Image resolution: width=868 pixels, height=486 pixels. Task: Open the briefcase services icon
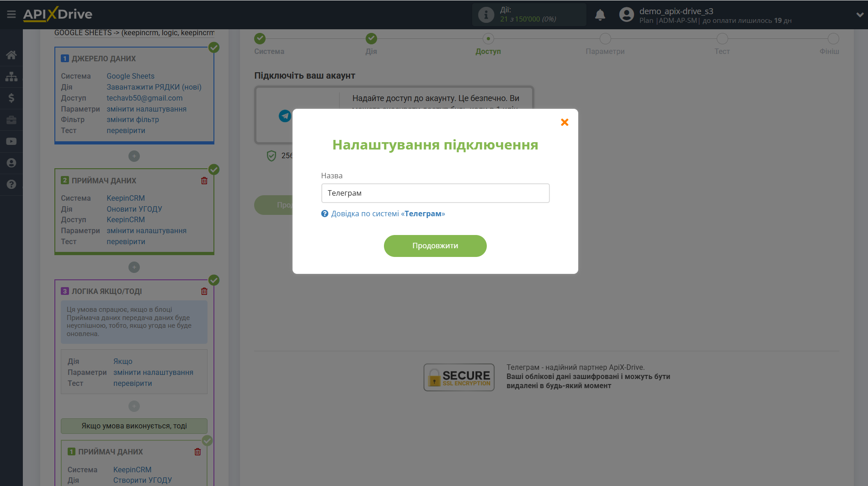pos(11,120)
